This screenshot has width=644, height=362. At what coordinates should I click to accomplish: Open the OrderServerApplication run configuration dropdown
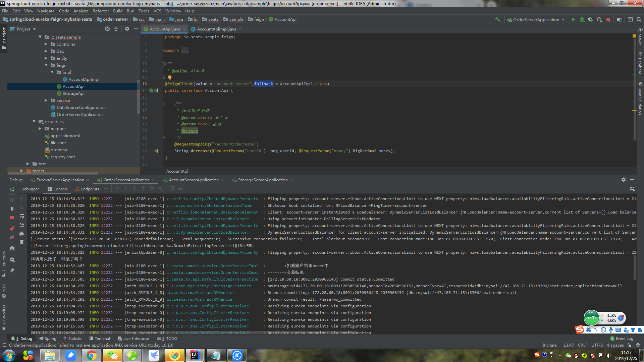[x=536, y=19]
